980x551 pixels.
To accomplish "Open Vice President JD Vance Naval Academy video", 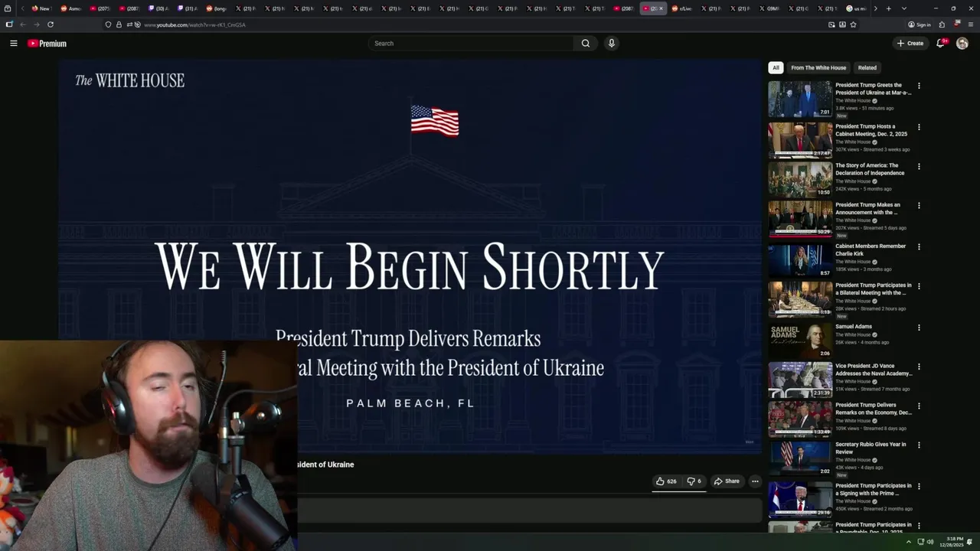I will (x=874, y=370).
